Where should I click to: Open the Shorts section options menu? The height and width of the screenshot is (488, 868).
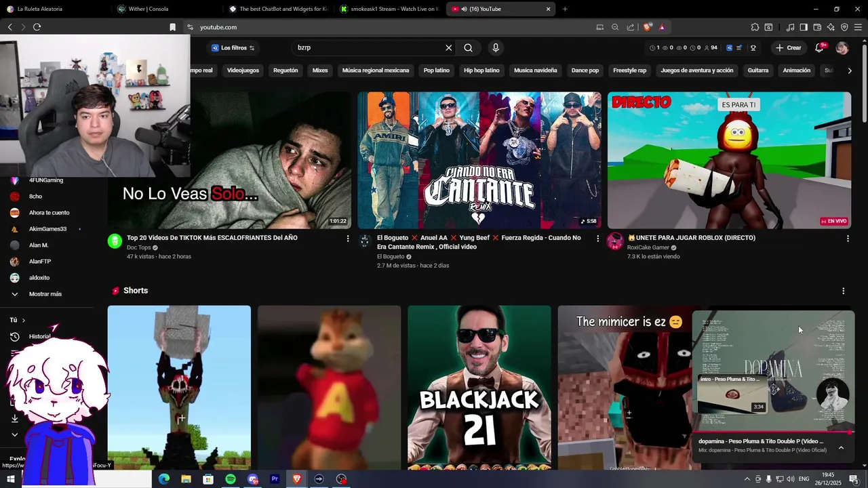coord(844,291)
